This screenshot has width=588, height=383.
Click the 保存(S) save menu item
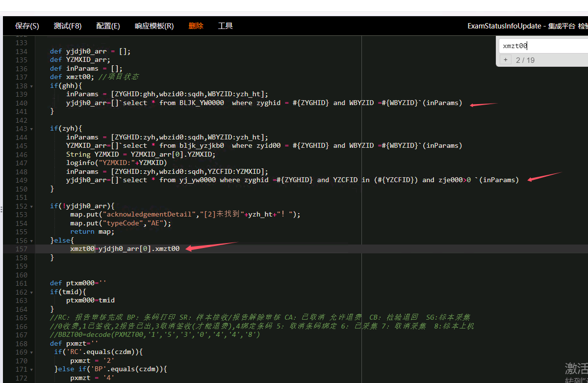pyautogui.click(x=27, y=26)
